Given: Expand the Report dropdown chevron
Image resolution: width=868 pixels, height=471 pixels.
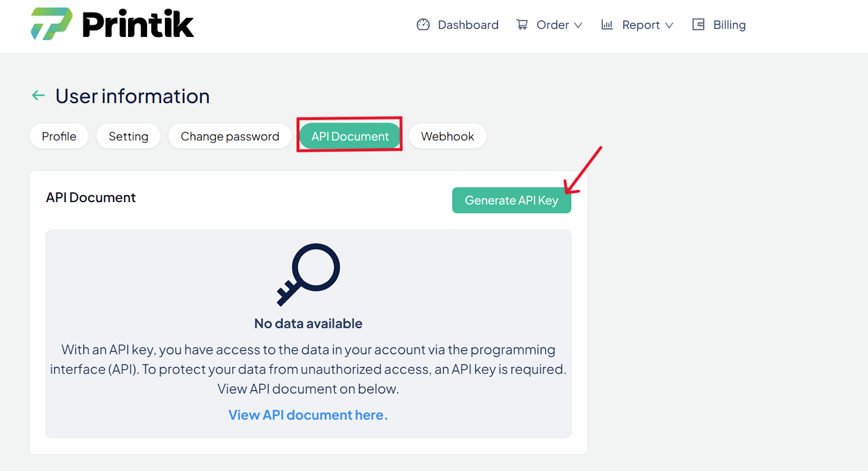Looking at the screenshot, I should tap(669, 25).
